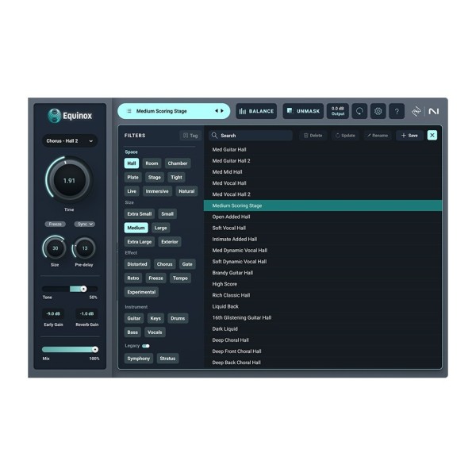The image size is (476, 476).
Task: Toggle the Large size filter
Action: point(160,228)
